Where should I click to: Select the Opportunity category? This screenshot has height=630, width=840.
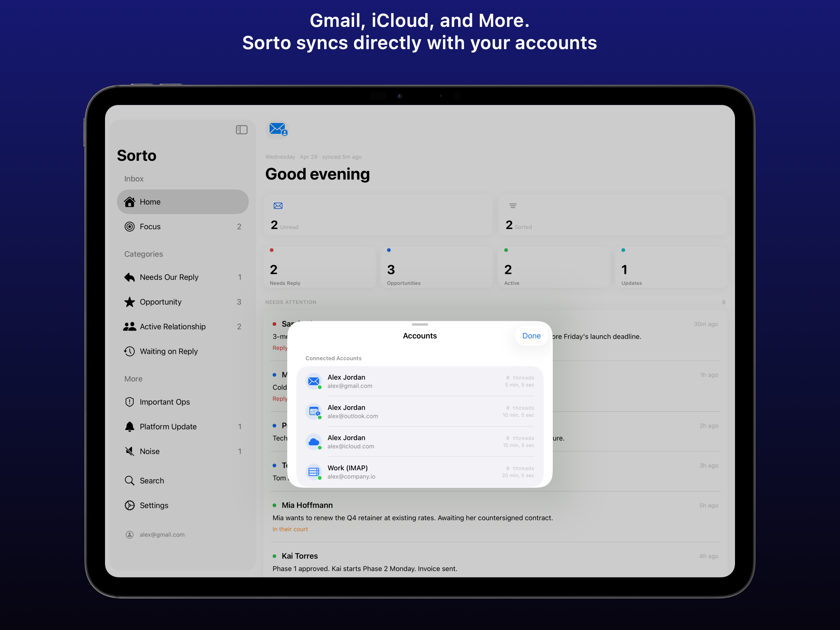[x=183, y=302]
